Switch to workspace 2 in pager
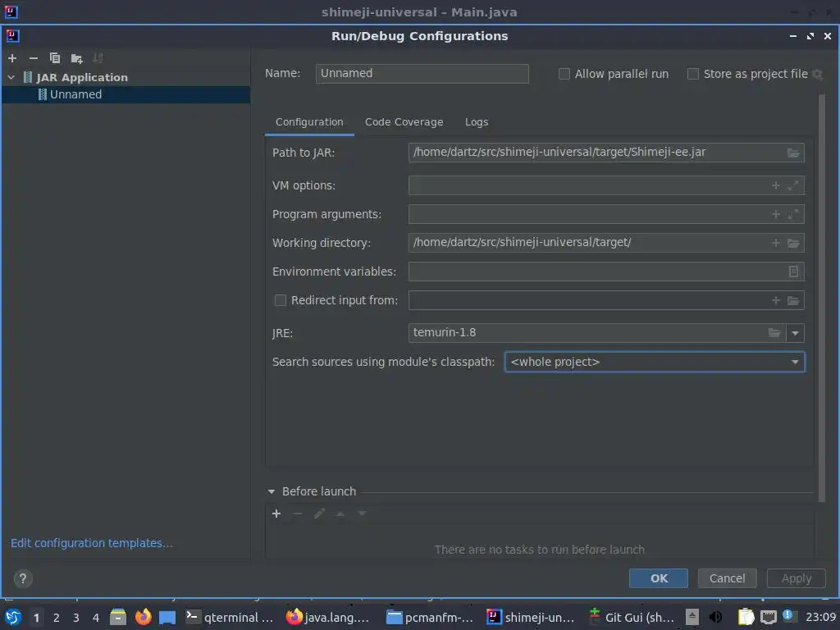The height and width of the screenshot is (630, 840). point(56,618)
